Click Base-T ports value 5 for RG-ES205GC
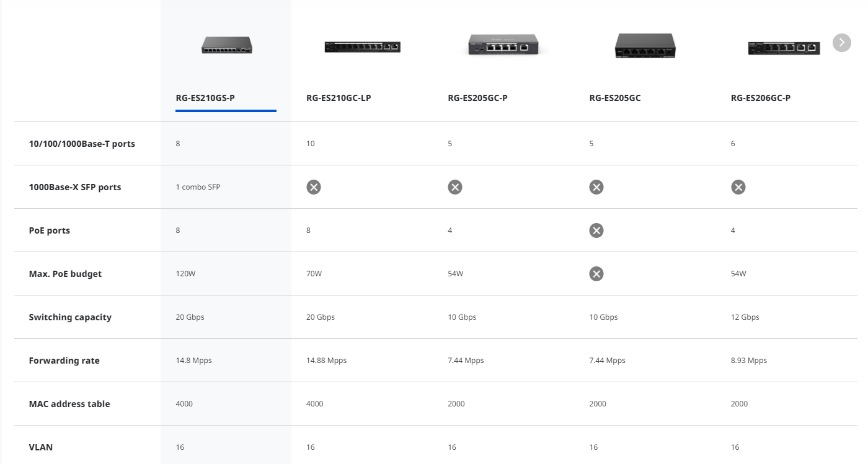 tap(591, 144)
